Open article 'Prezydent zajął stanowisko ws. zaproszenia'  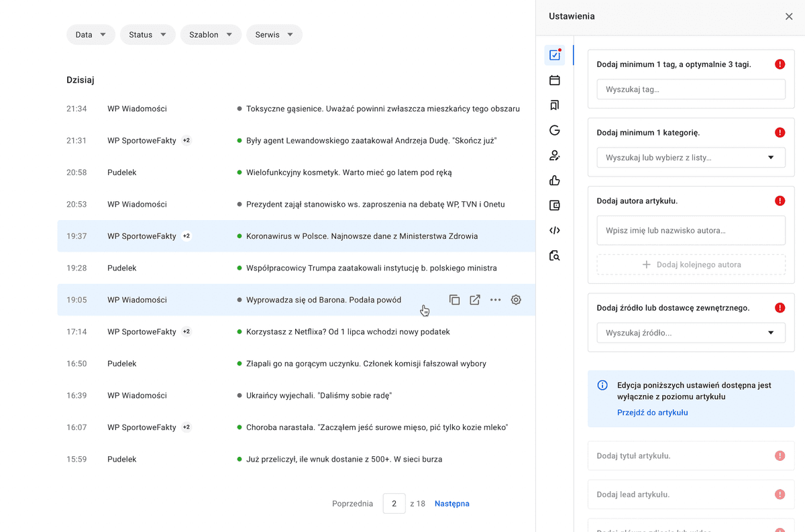point(376,205)
